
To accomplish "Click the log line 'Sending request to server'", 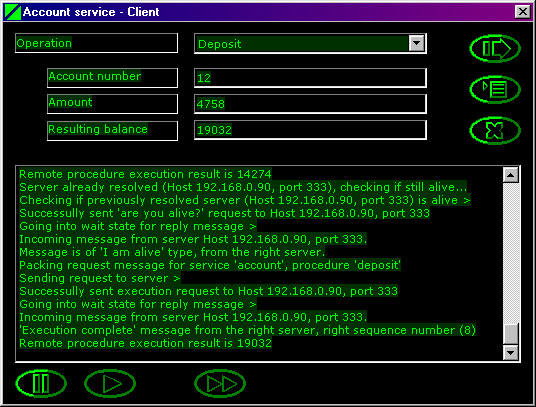I will point(99,278).
